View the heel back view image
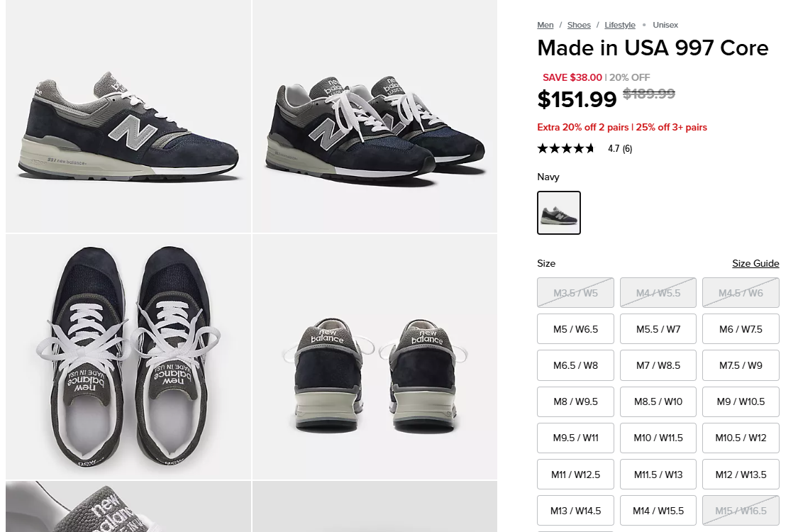 [x=375, y=357]
